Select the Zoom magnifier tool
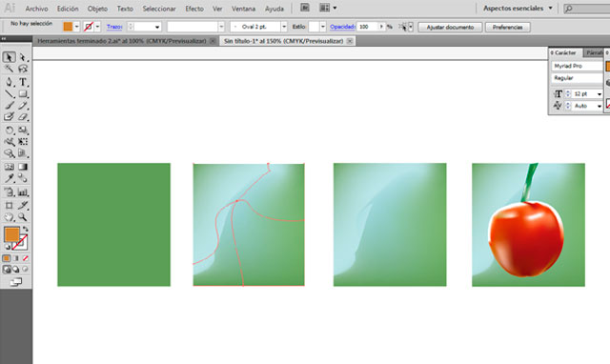 pyautogui.click(x=23, y=217)
